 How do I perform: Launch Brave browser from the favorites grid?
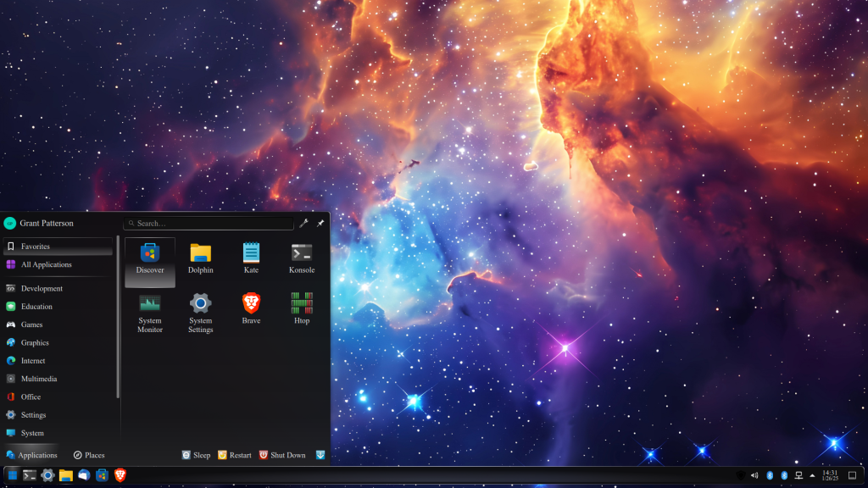[251, 309]
